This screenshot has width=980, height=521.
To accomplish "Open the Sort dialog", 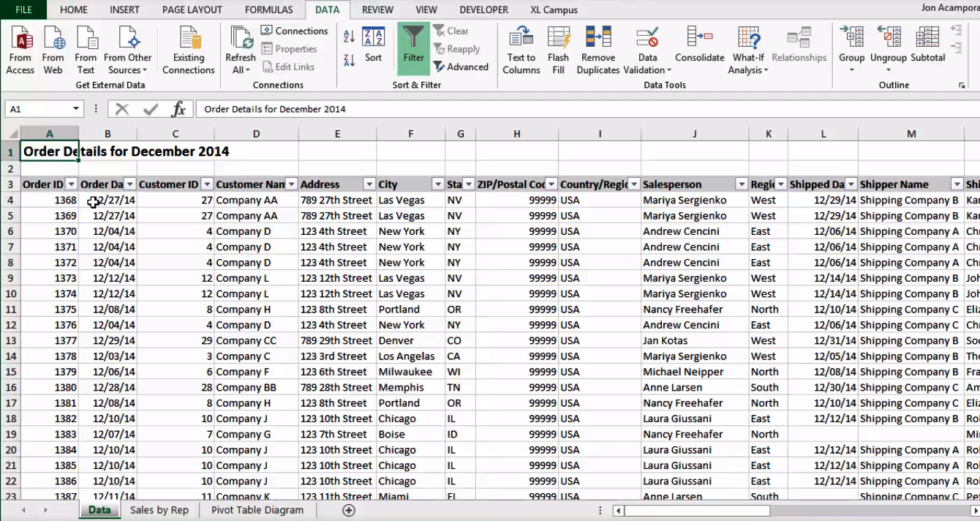I will point(373,46).
